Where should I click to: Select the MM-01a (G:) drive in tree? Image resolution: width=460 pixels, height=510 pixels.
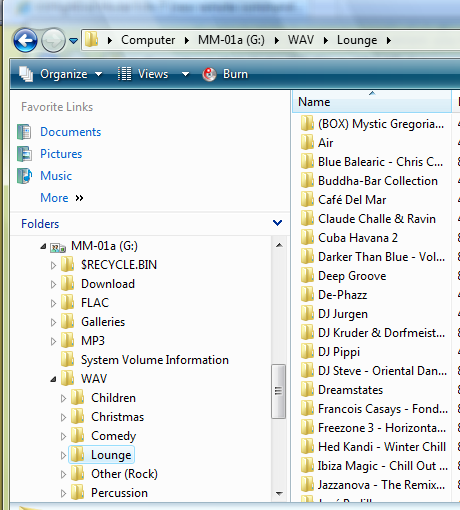click(x=104, y=246)
